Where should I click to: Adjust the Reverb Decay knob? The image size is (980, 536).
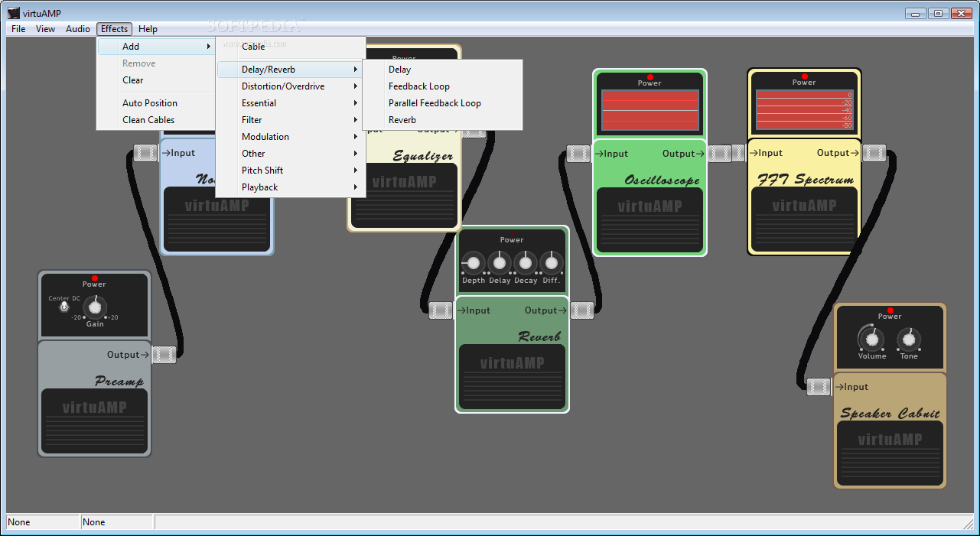[x=525, y=263]
